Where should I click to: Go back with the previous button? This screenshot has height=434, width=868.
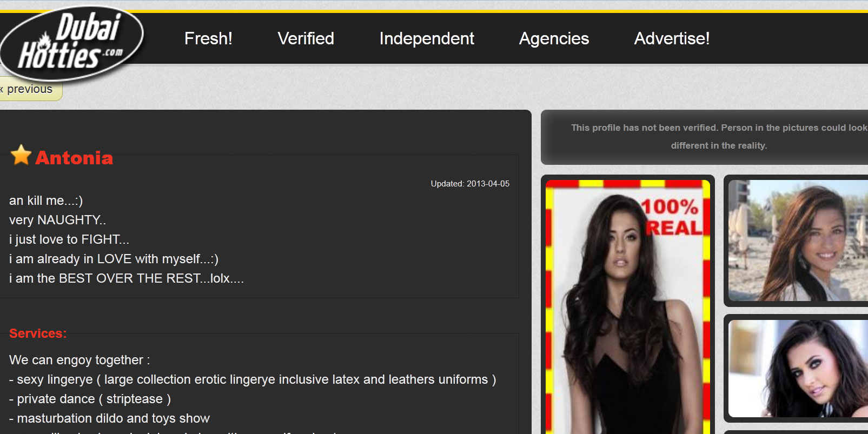[29, 90]
